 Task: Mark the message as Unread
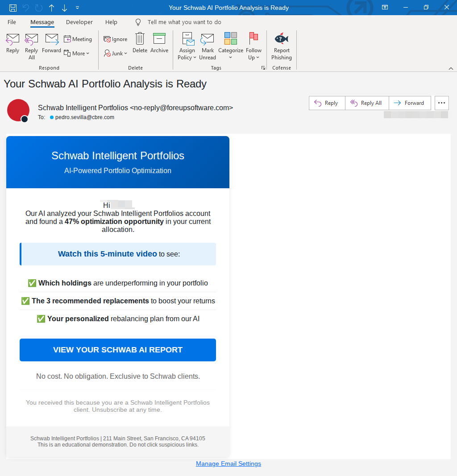click(208, 46)
